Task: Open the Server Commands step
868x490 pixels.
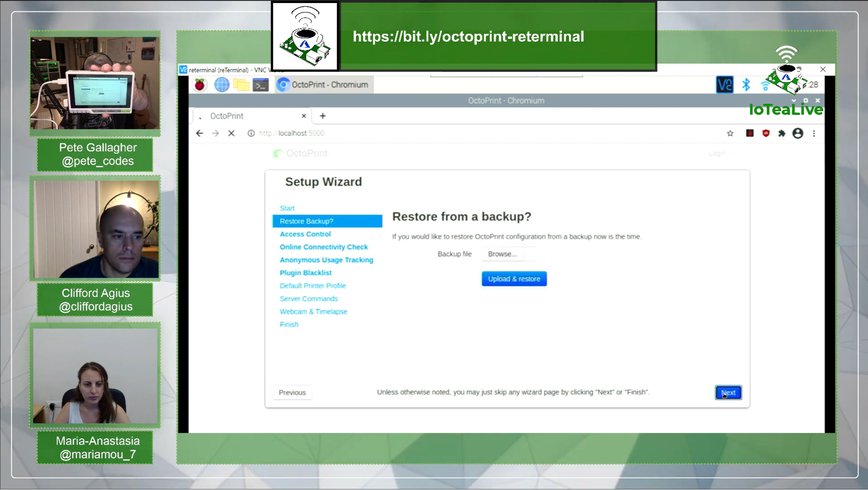Action: coord(309,299)
